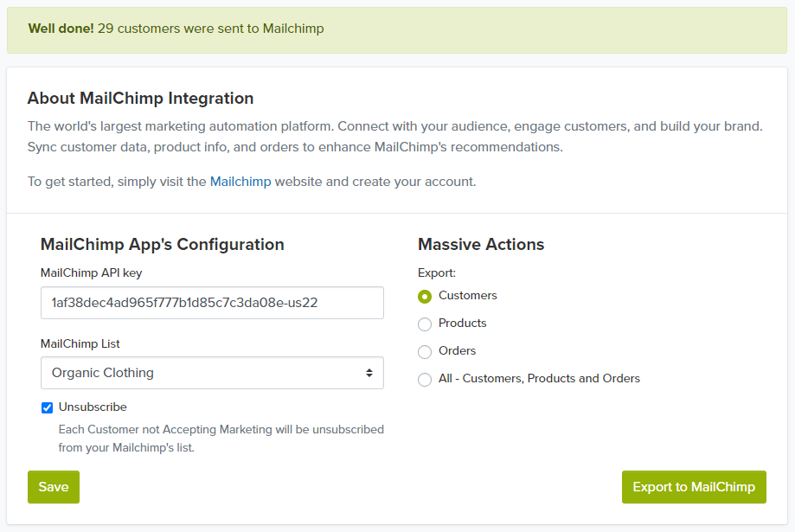
Task: Click the 'Products' option label text
Action: [x=462, y=323]
